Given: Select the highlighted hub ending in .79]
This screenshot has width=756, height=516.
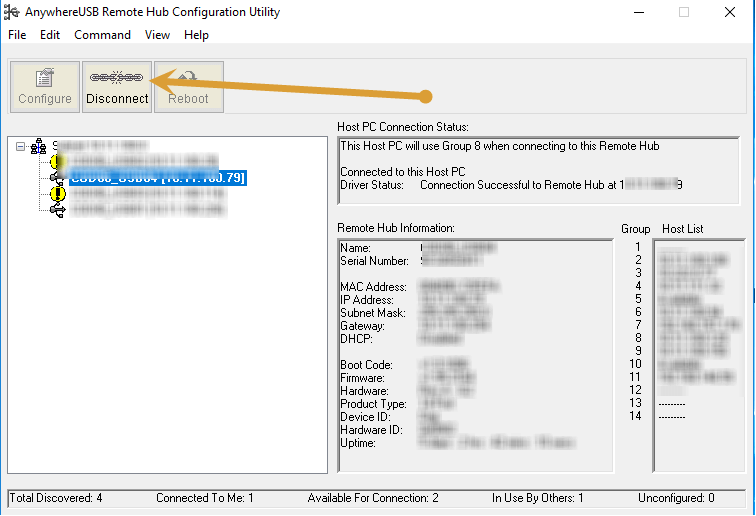Looking at the screenshot, I should point(158,177).
